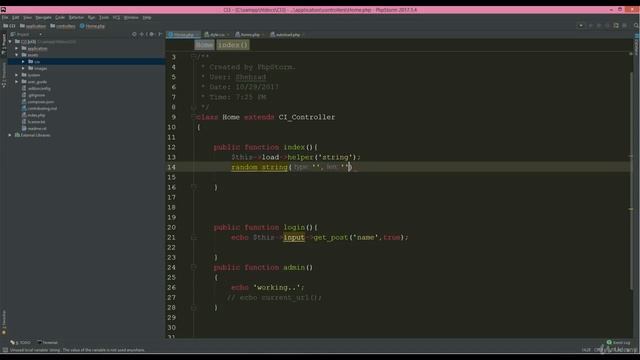Screen dimensions: 640x360
Task: Click scroll from source icon in Project panel
Action: (x=134, y=34)
